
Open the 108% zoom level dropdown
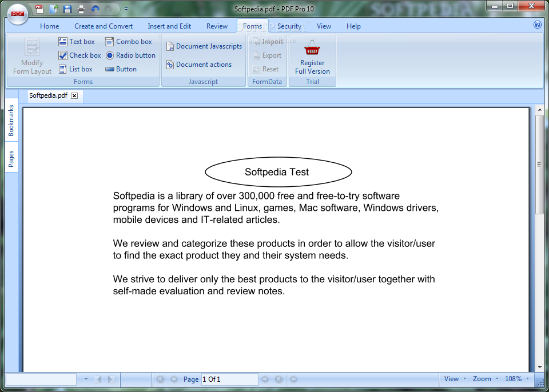click(x=517, y=379)
